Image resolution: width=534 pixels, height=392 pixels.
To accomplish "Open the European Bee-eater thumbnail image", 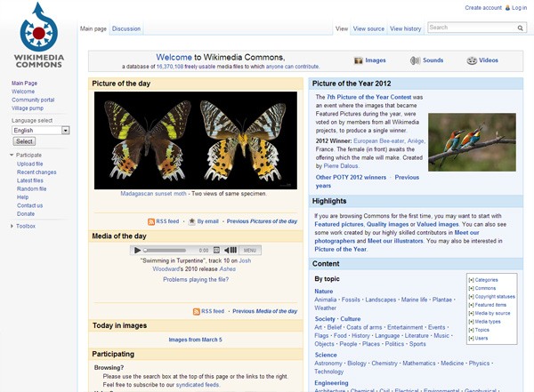I will pos(472,142).
